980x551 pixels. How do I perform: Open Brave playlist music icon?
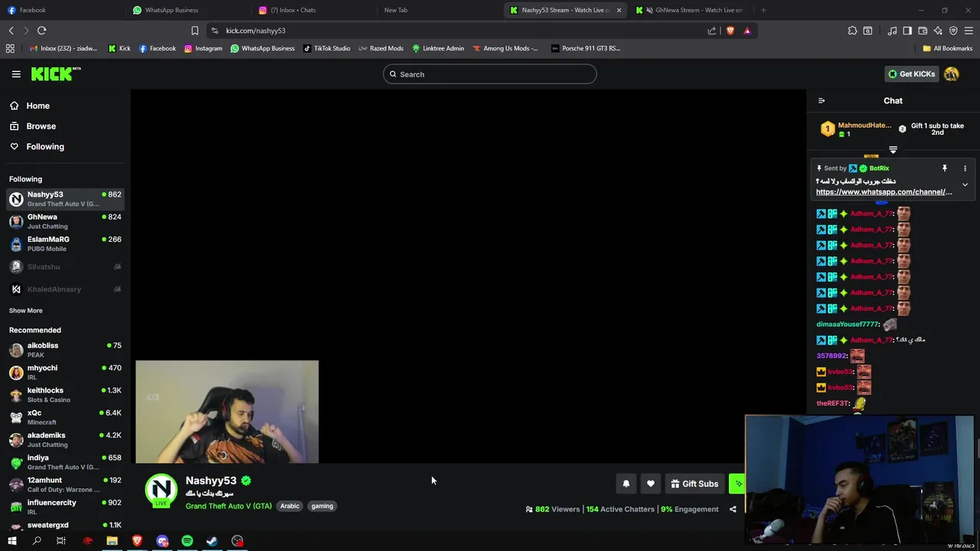pyautogui.click(x=892, y=31)
